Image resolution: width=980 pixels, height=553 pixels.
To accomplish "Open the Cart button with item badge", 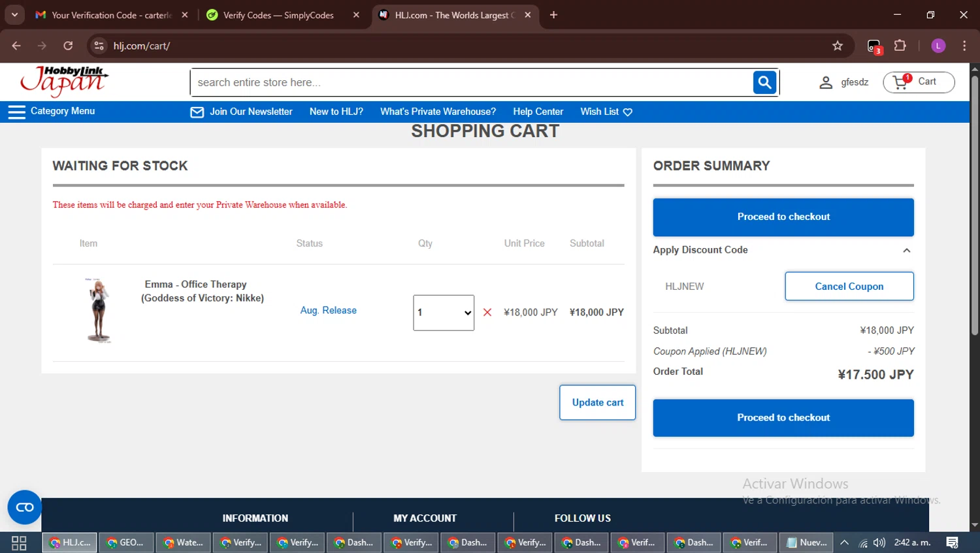I will coord(919,82).
